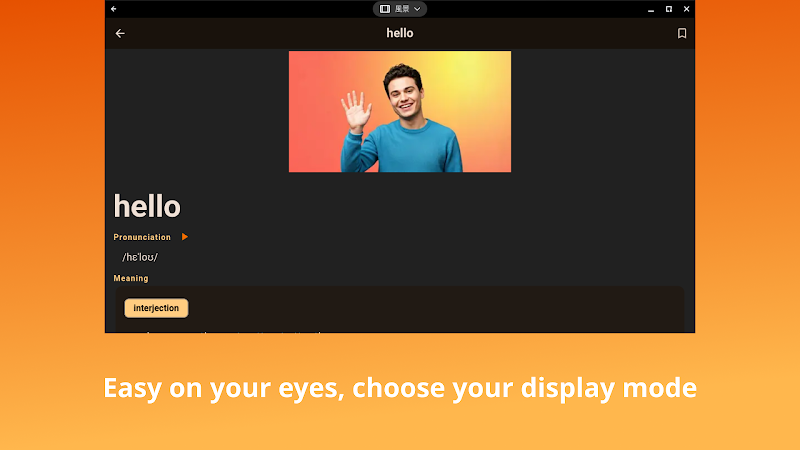This screenshot has width=800, height=450.
Task: Go back using the app header arrow
Action: click(x=120, y=33)
